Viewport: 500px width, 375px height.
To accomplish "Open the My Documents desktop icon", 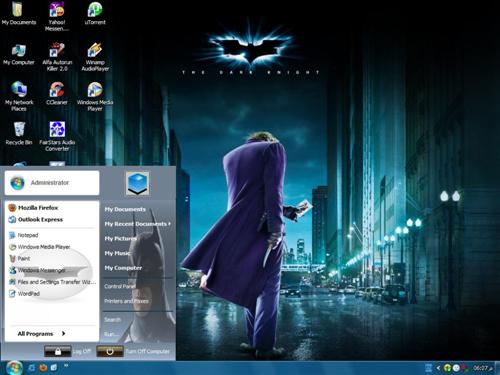I will click(19, 14).
